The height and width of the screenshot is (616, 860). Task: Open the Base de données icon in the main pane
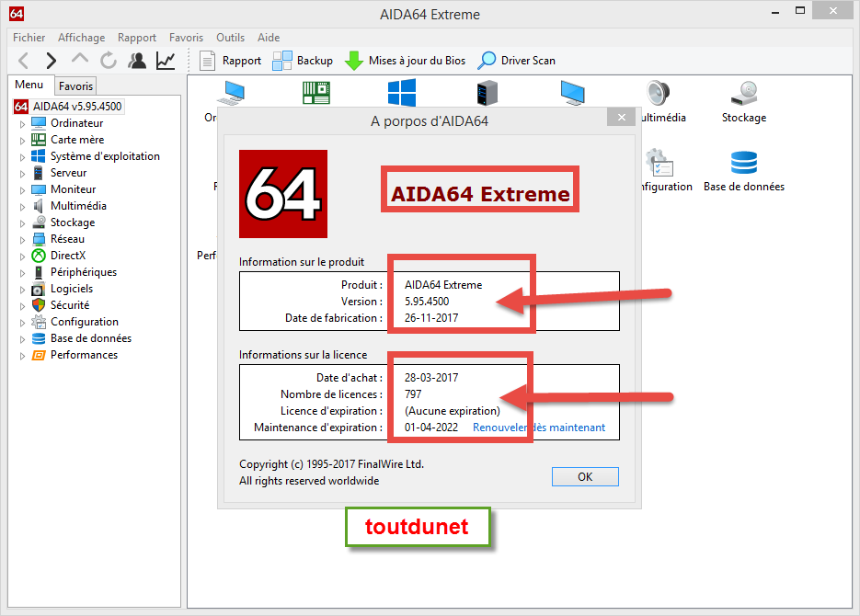[x=744, y=163]
